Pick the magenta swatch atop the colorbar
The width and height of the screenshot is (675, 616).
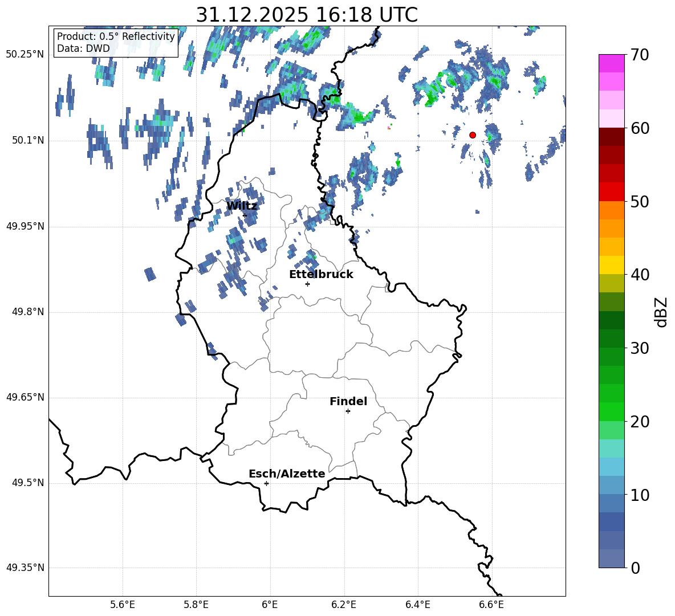612,63
